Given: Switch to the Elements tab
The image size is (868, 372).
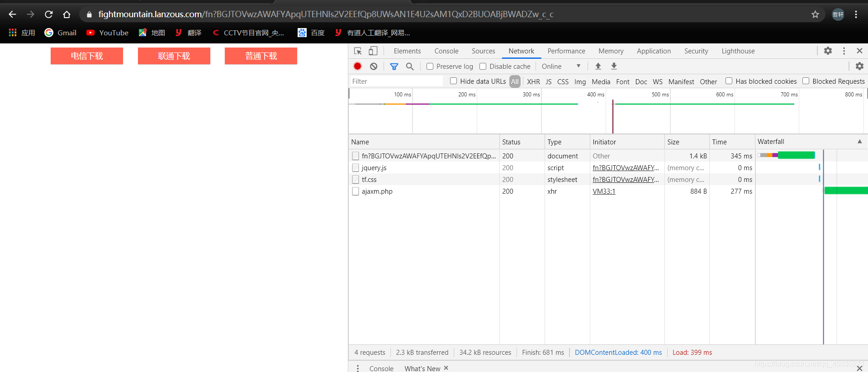Looking at the screenshot, I should [x=407, y=51].
